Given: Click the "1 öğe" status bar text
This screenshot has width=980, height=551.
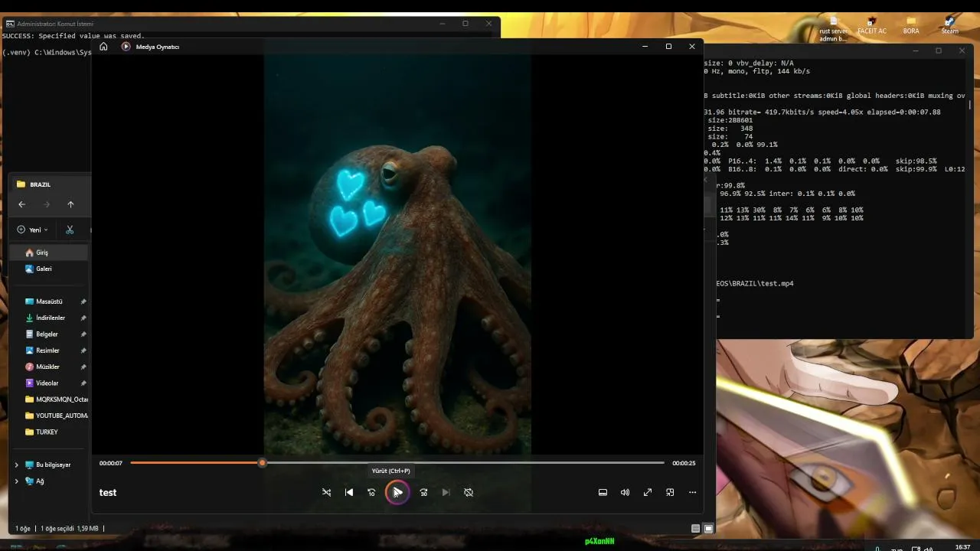Looking at the screenshot, I should (x=23, y=529).
